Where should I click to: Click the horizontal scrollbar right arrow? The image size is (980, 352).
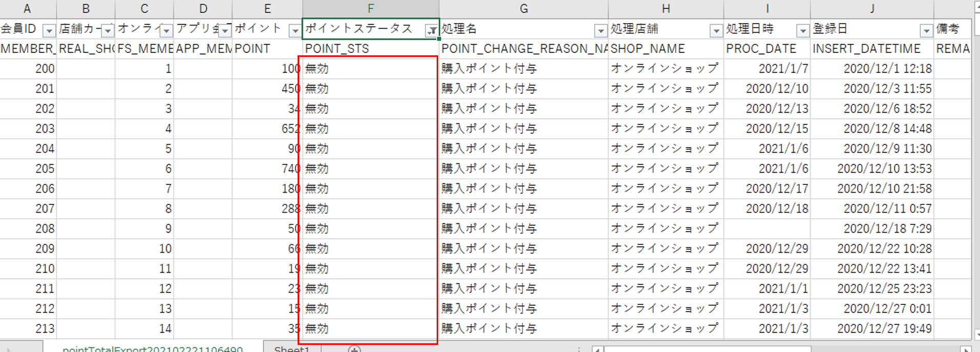coord(967,349)
